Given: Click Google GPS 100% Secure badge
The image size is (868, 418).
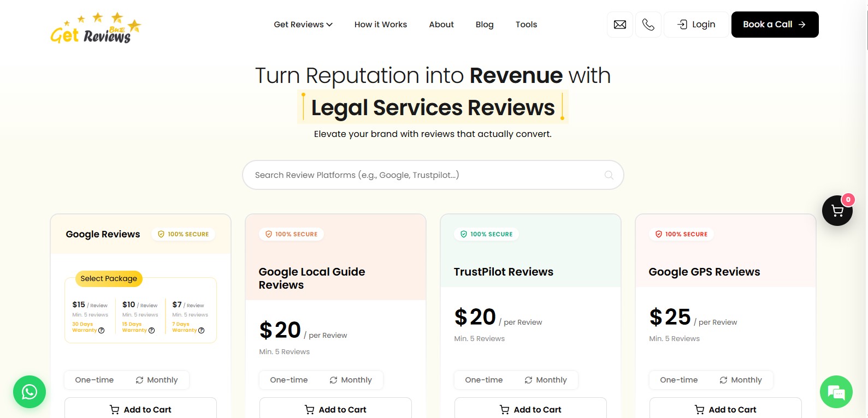Looking at the screenshot, I should (x=681, y=234).
